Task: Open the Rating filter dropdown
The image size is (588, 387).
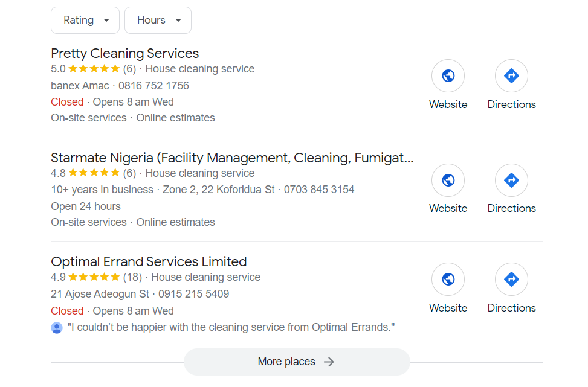Action: [x=85, y=20]
